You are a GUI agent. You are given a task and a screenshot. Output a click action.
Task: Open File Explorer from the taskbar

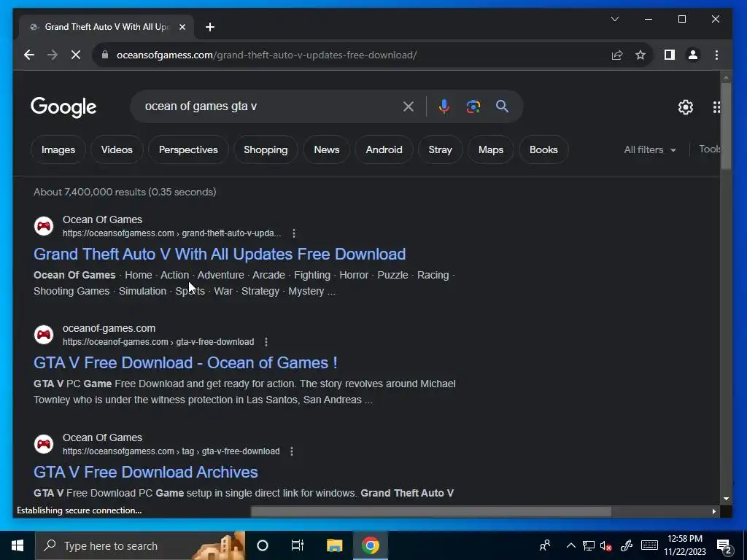[x=334, y=545]
